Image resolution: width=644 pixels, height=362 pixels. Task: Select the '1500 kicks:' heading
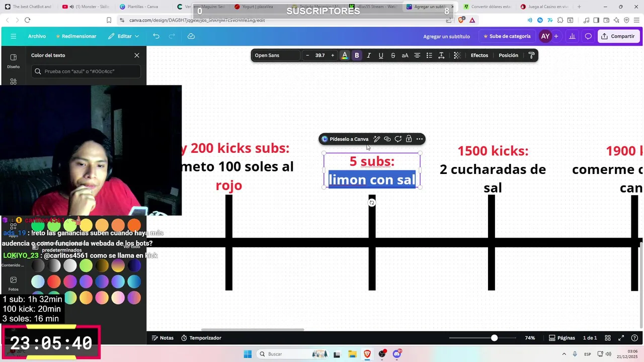tap(493, 151)
